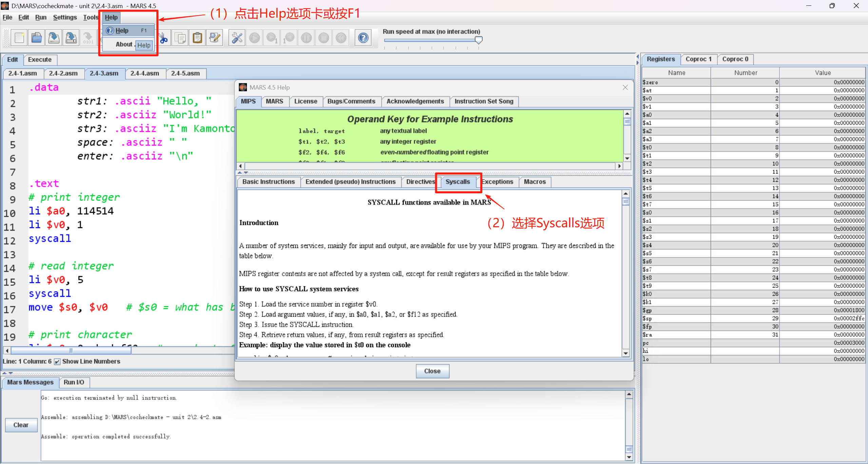Viewport: 868px width, 464px height.
Task: Click the Clear messages button
Action: point(21,425)
